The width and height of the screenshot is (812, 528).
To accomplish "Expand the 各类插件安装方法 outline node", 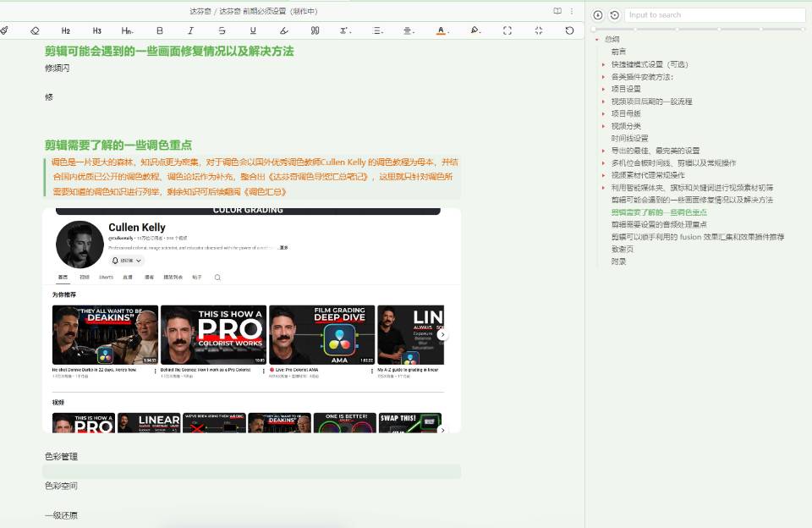I will click(603, 77).
